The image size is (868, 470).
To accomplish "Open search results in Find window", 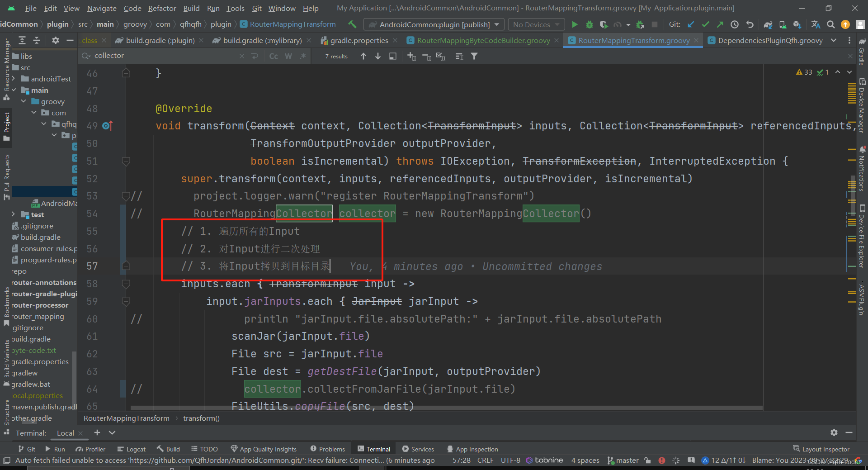I will 393,56.
